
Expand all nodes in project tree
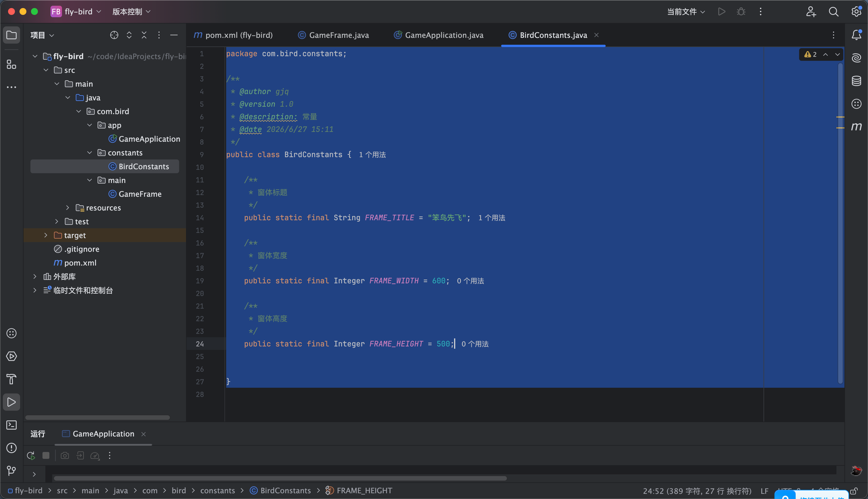129,35
